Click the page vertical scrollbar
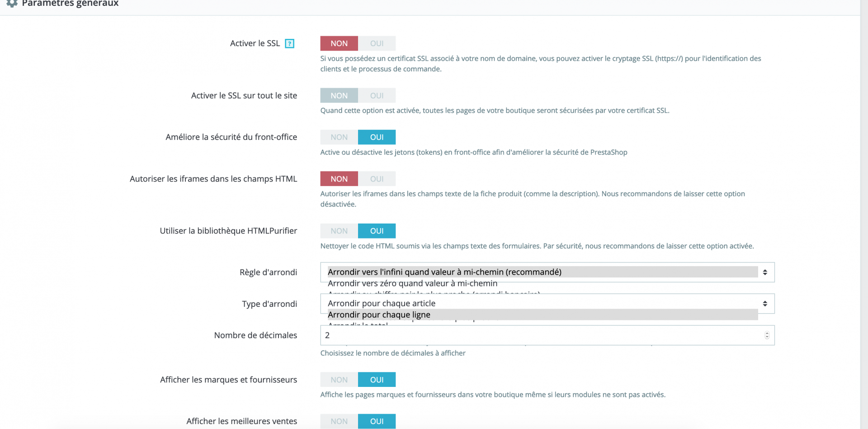The width and height of the screenshot is (868, 429). point(864,214)
